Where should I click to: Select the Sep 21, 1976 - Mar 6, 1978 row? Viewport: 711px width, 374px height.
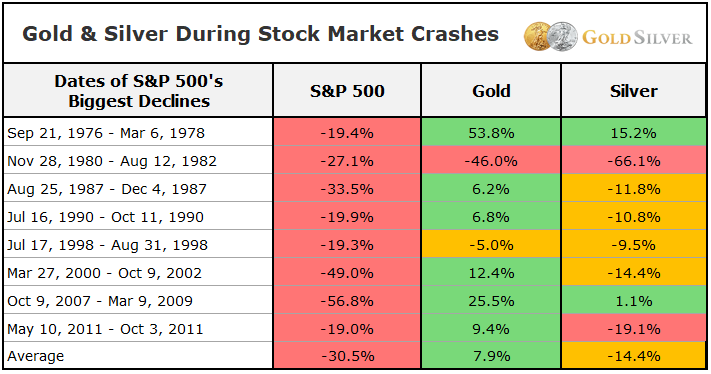355,132
